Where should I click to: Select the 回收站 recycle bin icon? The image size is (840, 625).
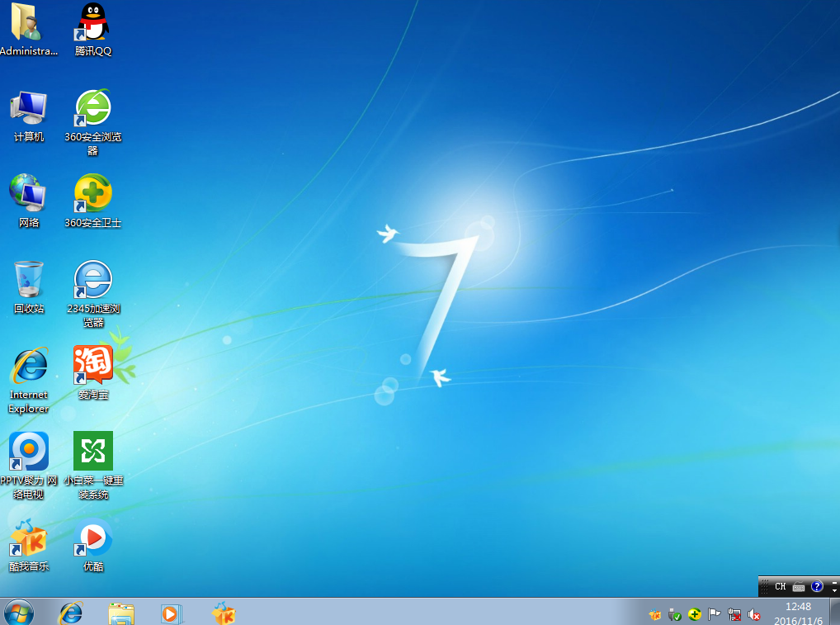pos(29,287)
